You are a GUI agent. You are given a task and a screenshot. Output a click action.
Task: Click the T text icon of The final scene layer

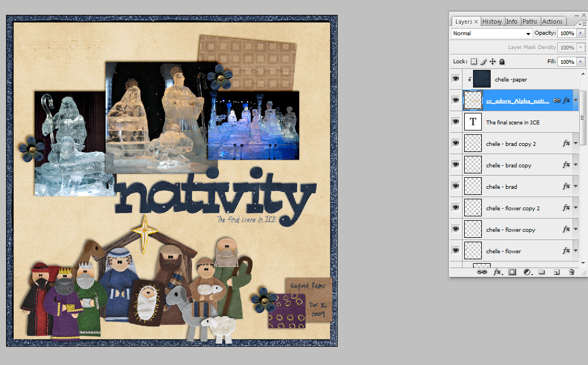click(473, 122)
